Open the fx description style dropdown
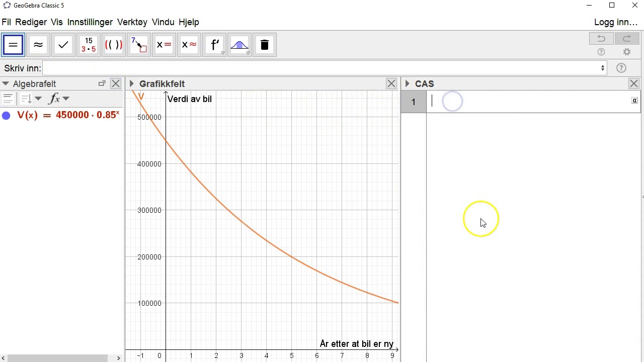The height and width of the screenshot is (362, 644). [59, 99]
